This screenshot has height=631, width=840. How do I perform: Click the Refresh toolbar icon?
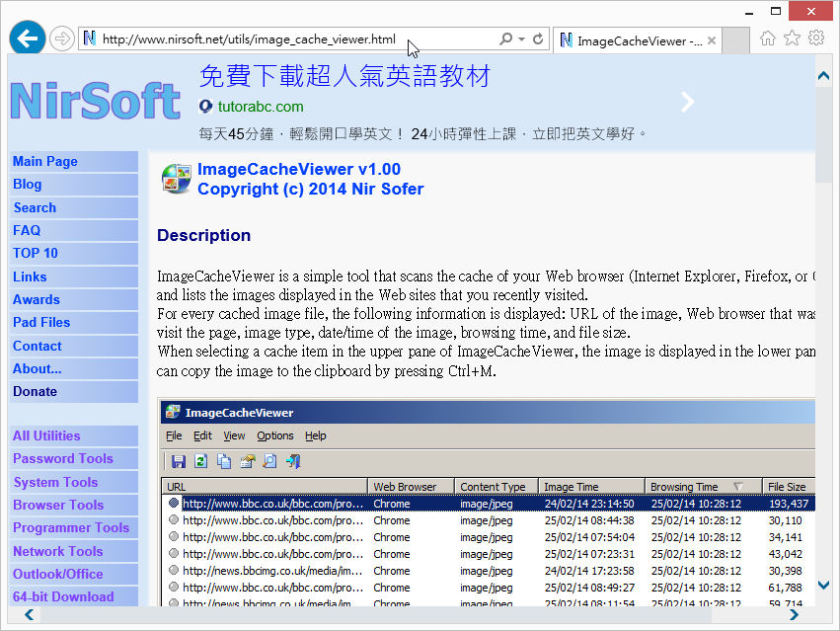click(201, 461)
